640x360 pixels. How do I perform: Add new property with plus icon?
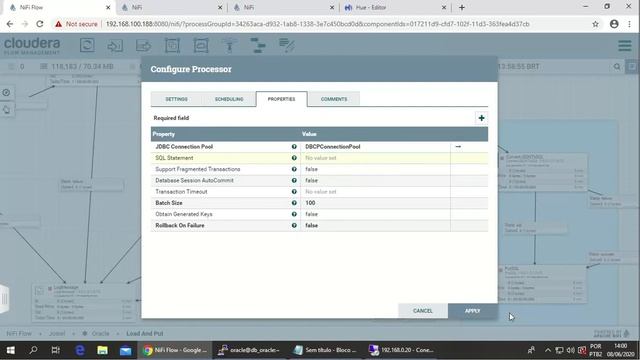click(x=481, y=118)
